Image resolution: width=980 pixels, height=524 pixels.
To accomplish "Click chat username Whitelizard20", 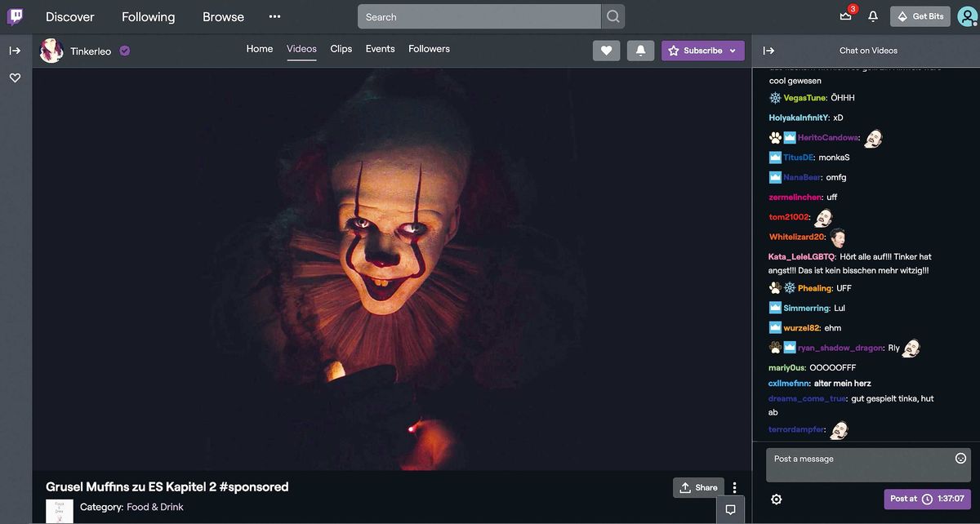I will point(797,237).
